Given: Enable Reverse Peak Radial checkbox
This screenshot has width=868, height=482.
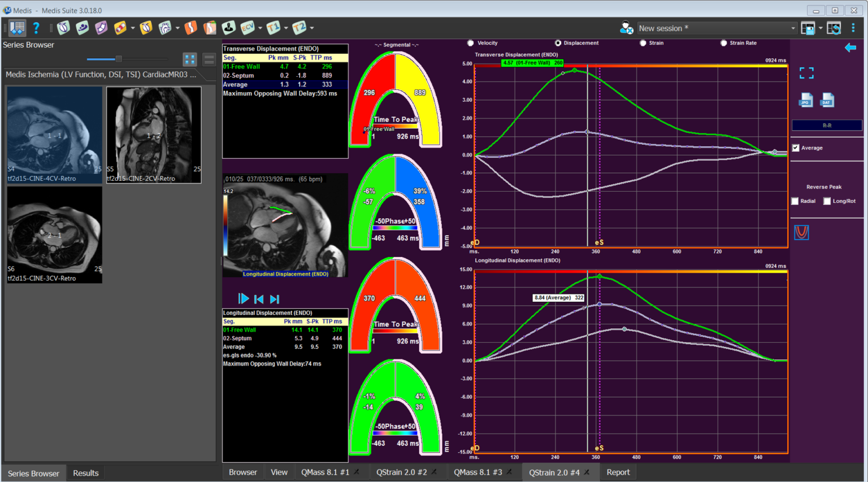Looking at the screenshot, I should 795,201.
